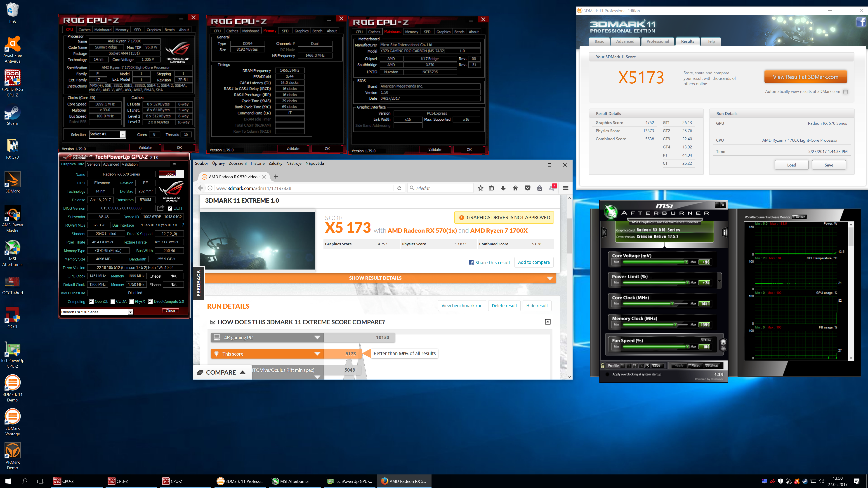Open Firefox Nástroje menu
The image size is (868, 488).
tap(294, 163)
